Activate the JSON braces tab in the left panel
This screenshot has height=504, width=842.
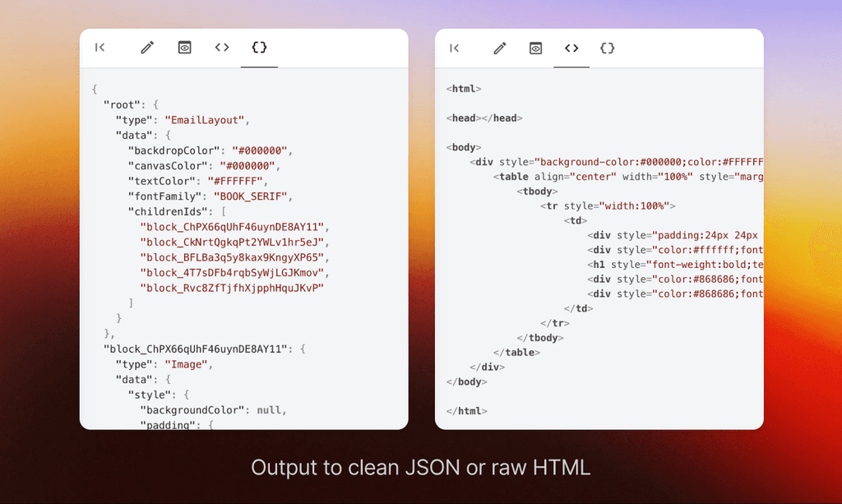[259, 48]
